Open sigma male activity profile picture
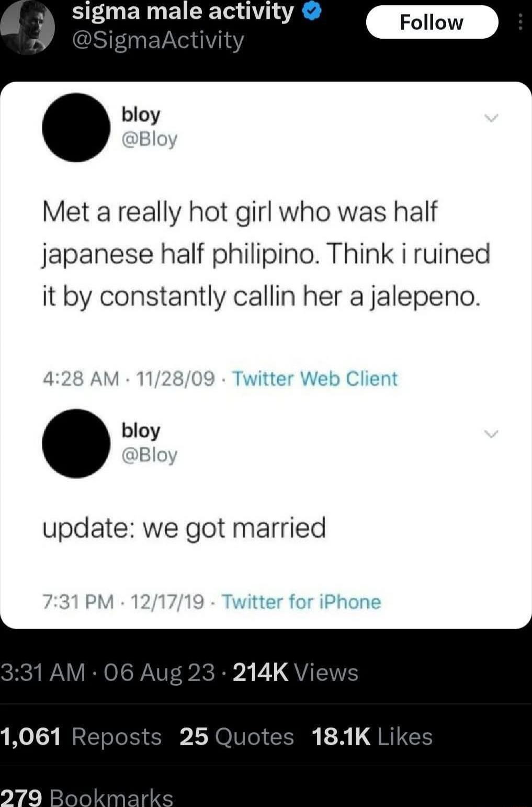 (x=27, y=26)
